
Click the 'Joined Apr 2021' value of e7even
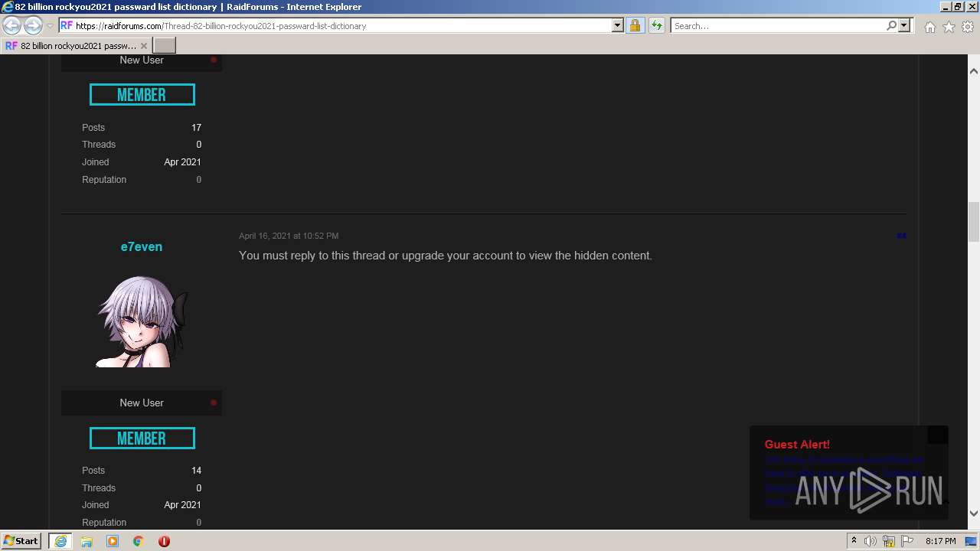point(182,505)
